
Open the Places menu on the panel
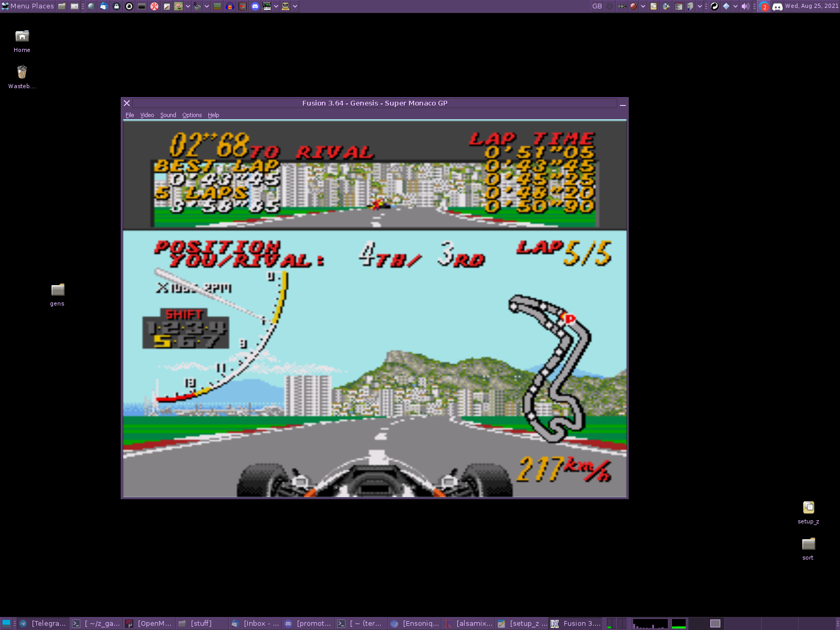click(x=43, y=6)
